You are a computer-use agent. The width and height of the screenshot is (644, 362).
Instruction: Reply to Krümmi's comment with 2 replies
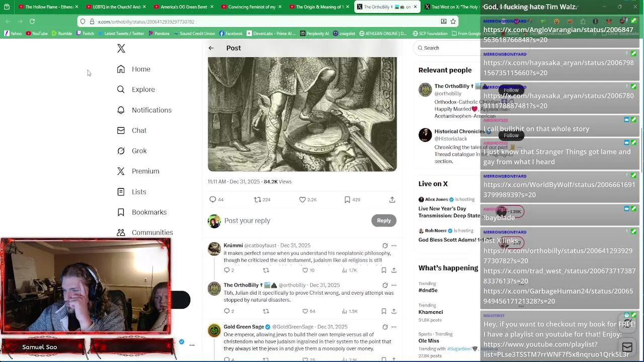pos(229,270)
